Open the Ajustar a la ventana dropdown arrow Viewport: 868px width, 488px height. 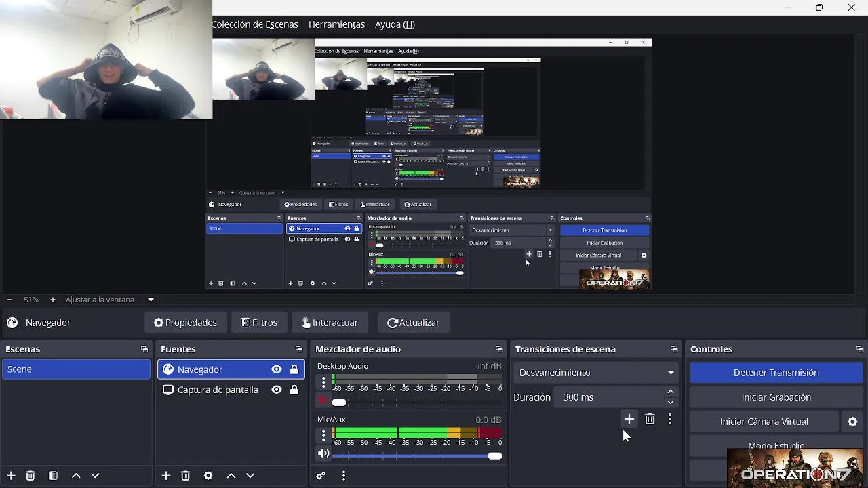(151, 300)
